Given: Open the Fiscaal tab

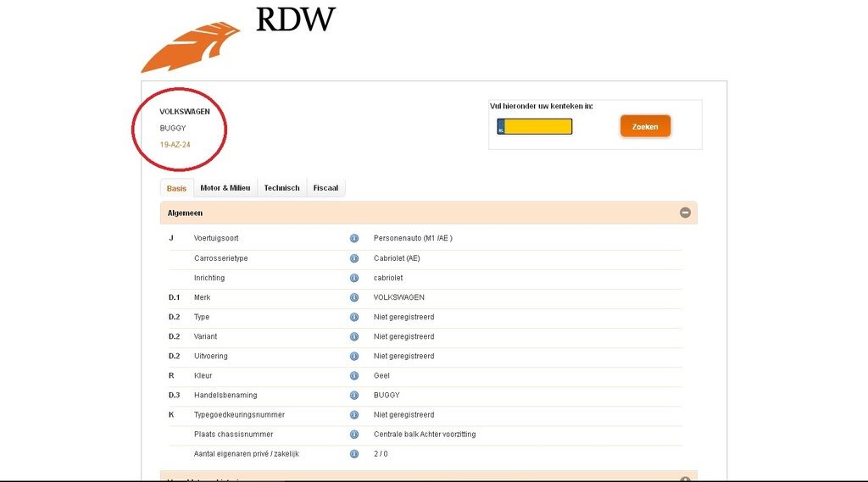Looking at the screenshot, I should click(x=325, y=188).
